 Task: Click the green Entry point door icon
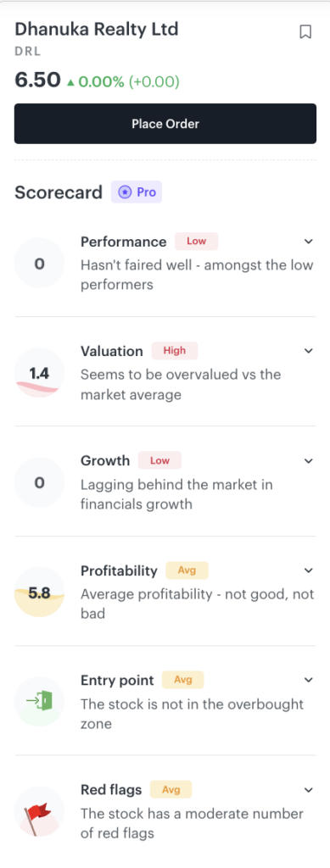tap(39, 701)
